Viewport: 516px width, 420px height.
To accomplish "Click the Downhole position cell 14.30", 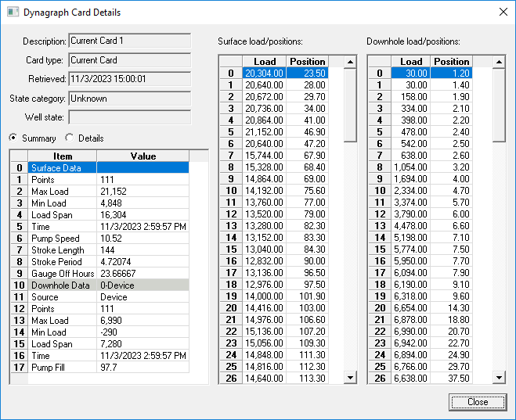I will coord(452,308).
